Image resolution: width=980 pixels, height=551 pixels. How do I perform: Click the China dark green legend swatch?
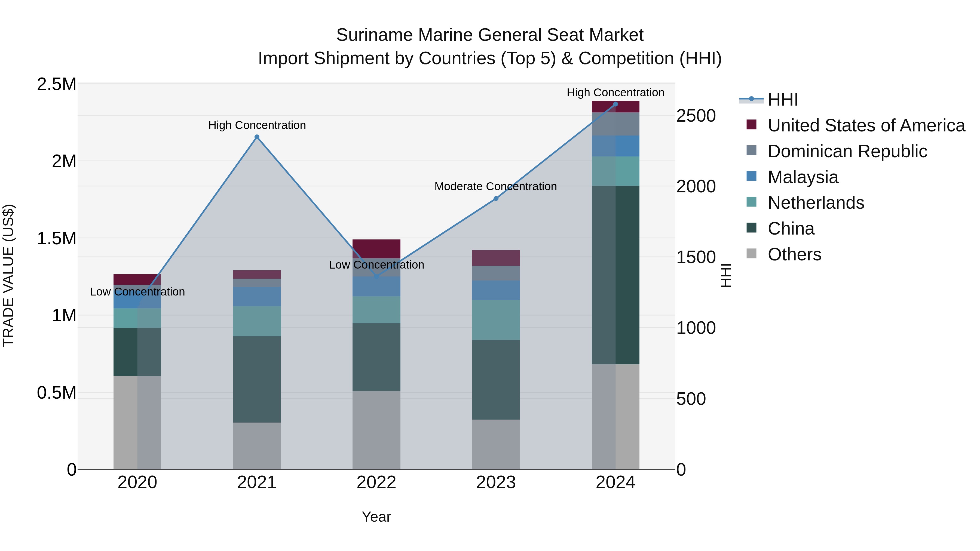tap(751, 228)
